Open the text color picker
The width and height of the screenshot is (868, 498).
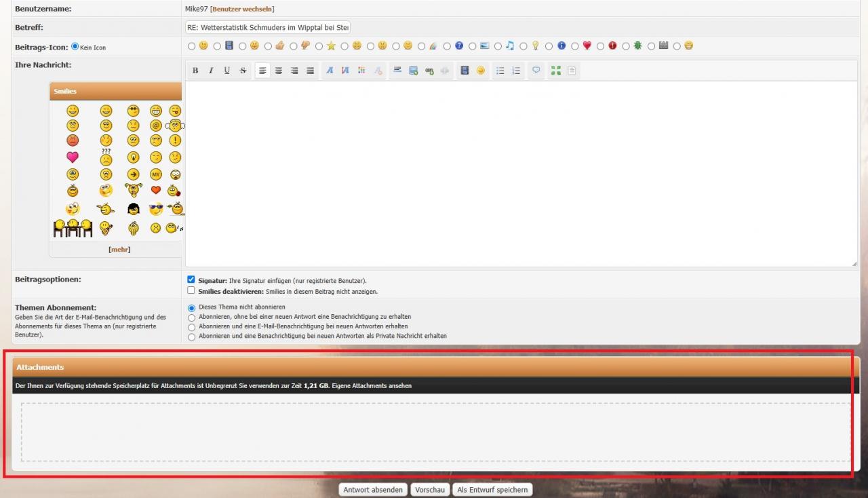pyautogui.click(x=361, y=71)
